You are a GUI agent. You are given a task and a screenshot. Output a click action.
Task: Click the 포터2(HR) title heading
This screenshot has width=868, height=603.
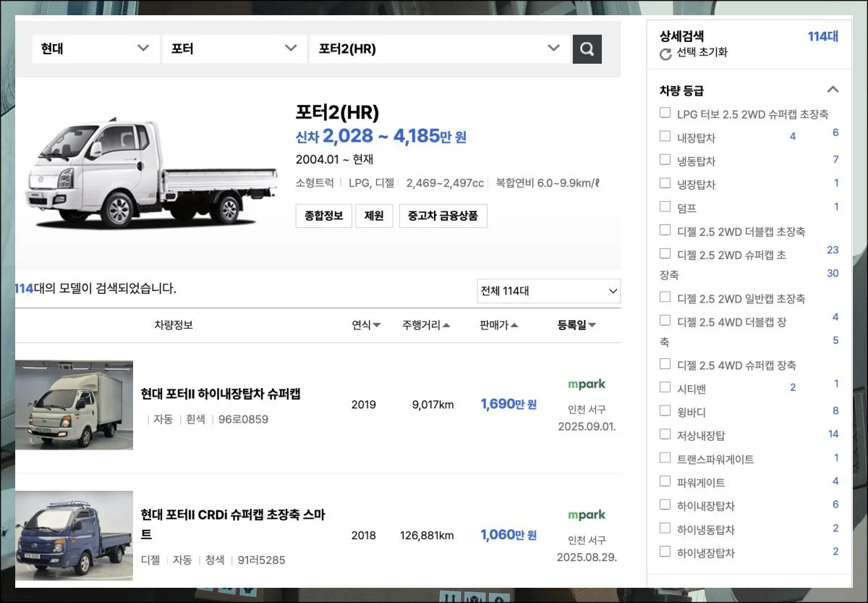coord(337,112)
